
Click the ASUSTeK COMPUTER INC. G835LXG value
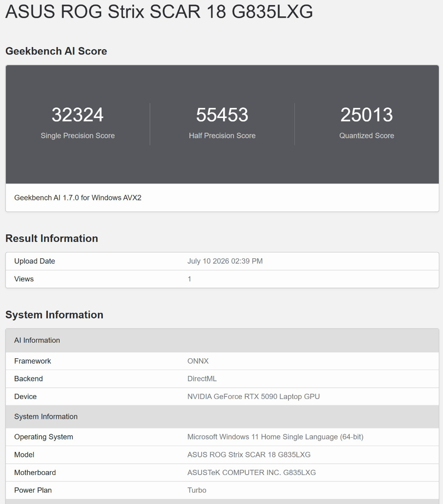point(252,472)
